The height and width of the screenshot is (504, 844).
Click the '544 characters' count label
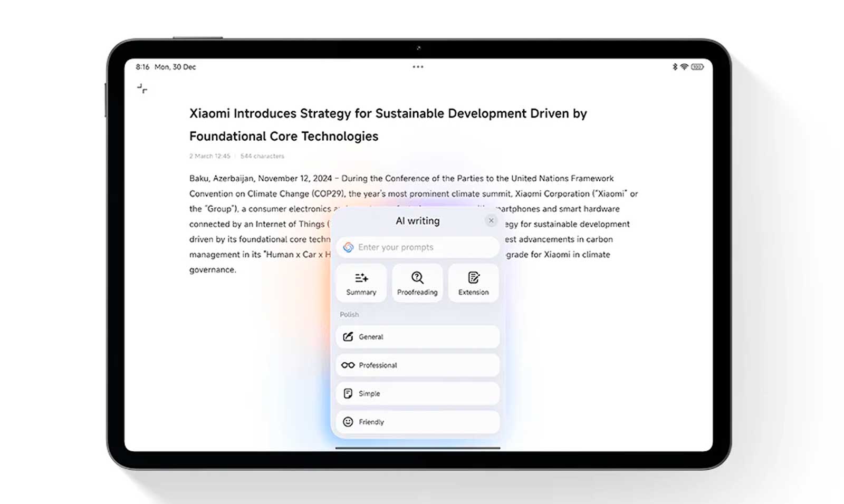click(262, 156)
